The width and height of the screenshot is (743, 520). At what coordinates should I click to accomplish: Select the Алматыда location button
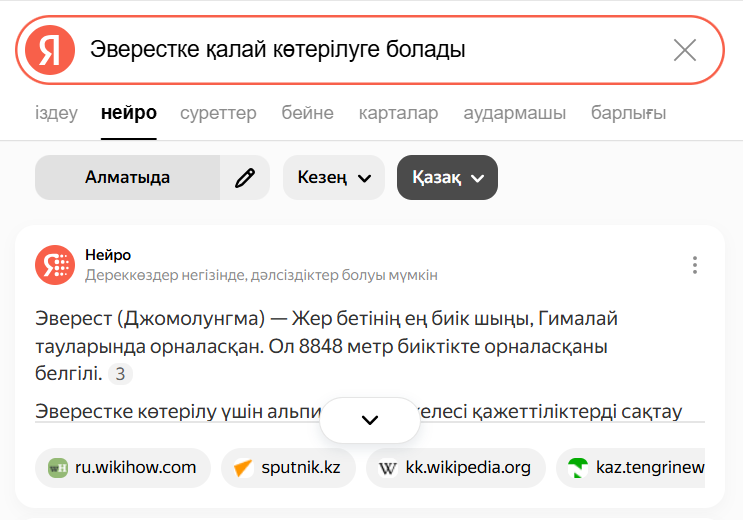[127, 178]
